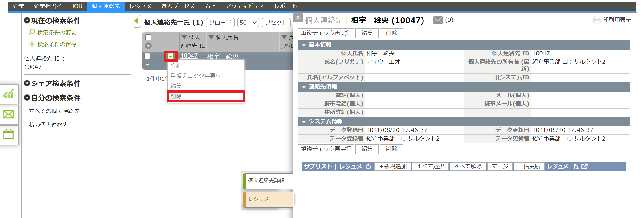Tick the select-all checkbox in the list header
644x218 pixels.
(x=148, y=37)
